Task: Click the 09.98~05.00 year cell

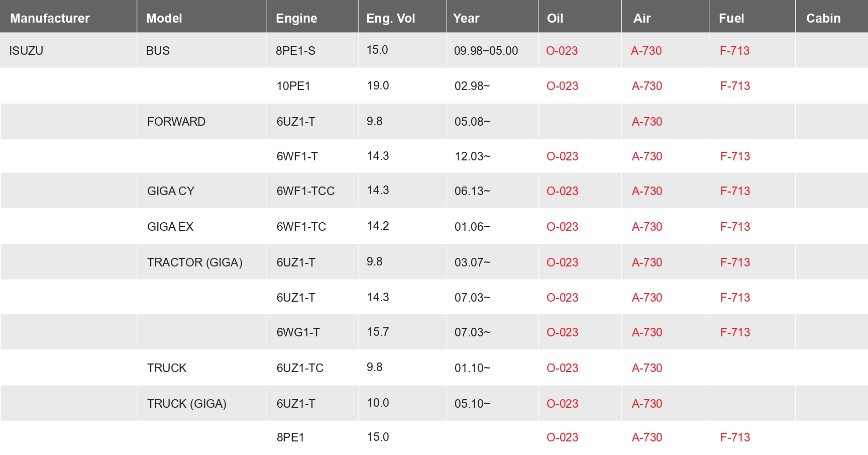Action: click(x=486, y=51)
